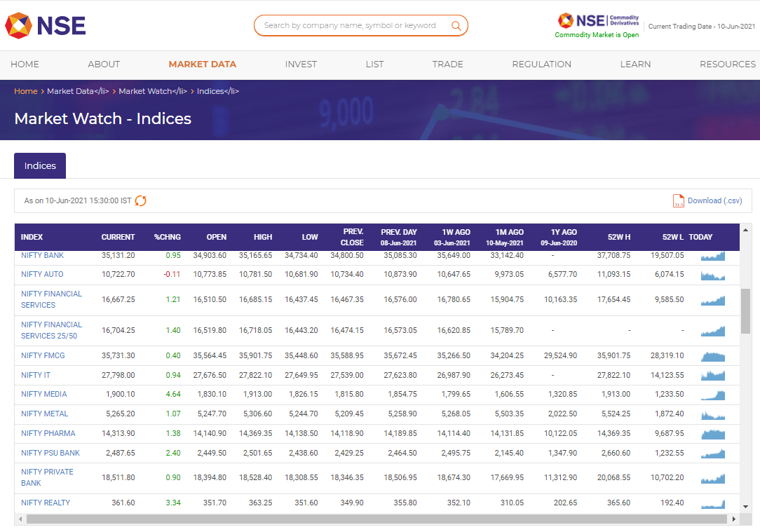Switch to the Indices tab

click(x=39, y=165)
